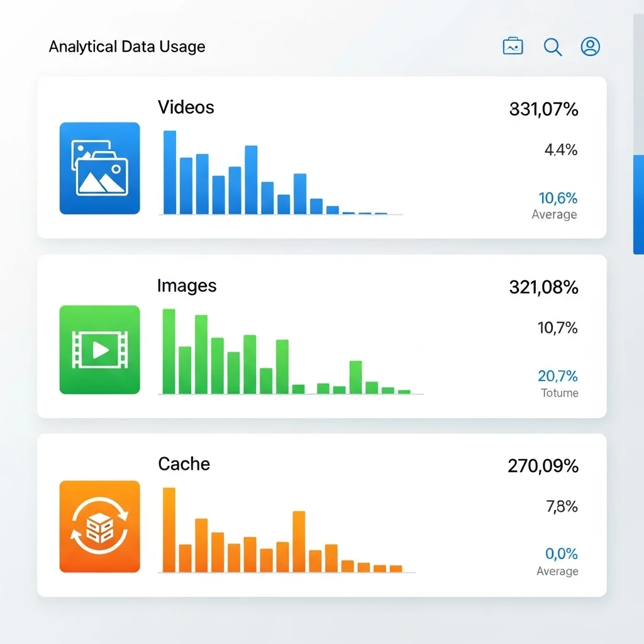Click the tallest orange bar in Cache chart
644x644 pixels.
point(169,530)
